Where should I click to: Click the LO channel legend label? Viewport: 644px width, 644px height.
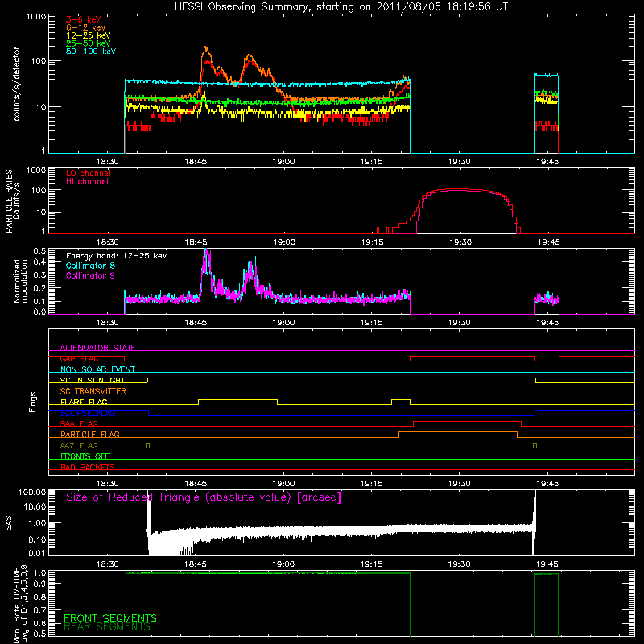89,173
